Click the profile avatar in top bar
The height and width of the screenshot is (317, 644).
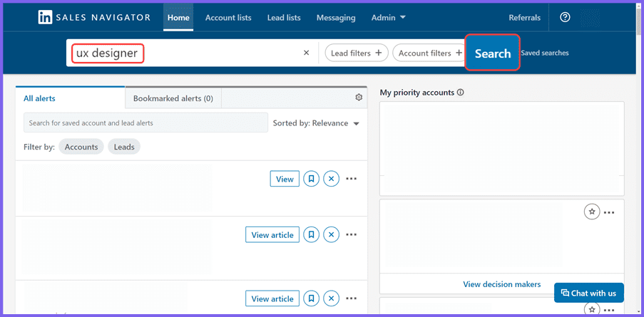(591, 18)
